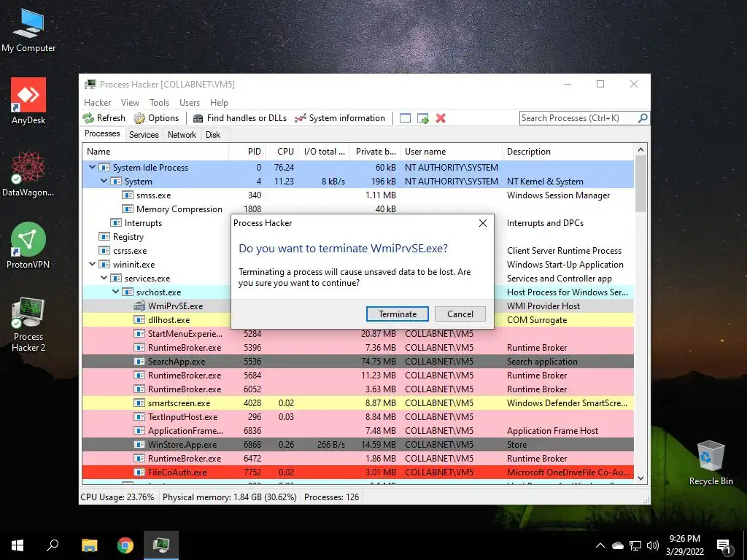Click the dllhost.exe process icon

(139, 319)
